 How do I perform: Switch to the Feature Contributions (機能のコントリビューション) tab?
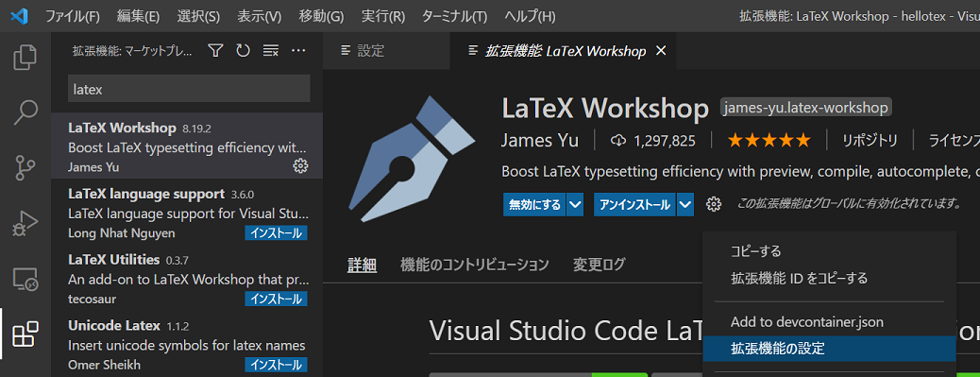click(x=474, y=265)
